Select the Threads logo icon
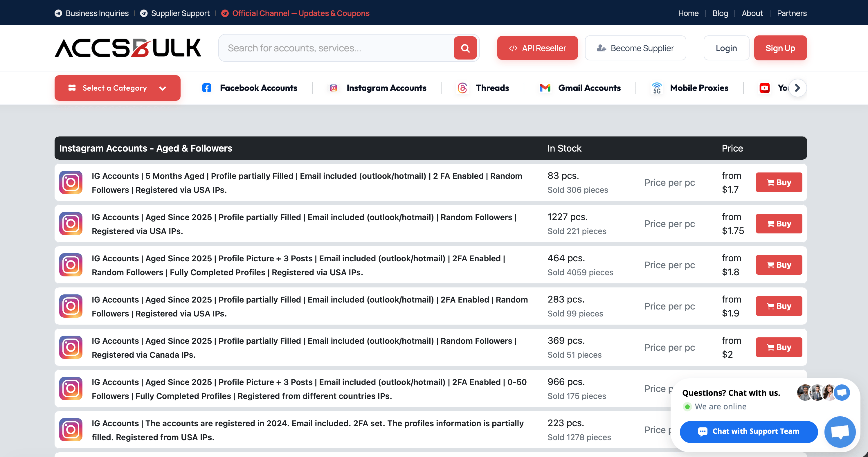Image resolution: width=868 pixels, height=457 pixels. point(462,88)
